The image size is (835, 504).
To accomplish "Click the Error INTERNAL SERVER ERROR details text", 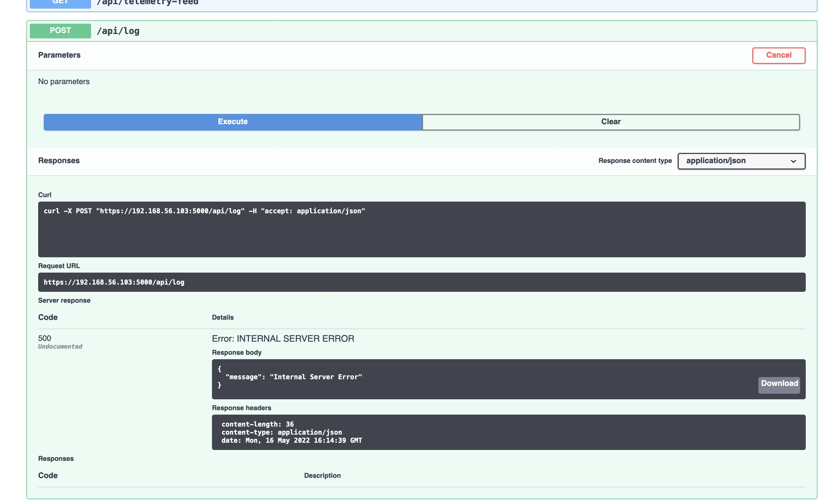I will coord(283,338).
